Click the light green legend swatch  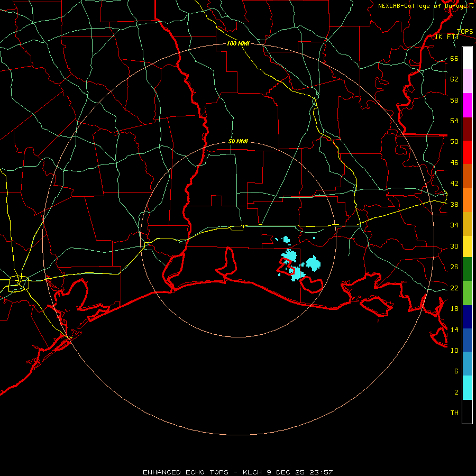[x=467, y=293]
